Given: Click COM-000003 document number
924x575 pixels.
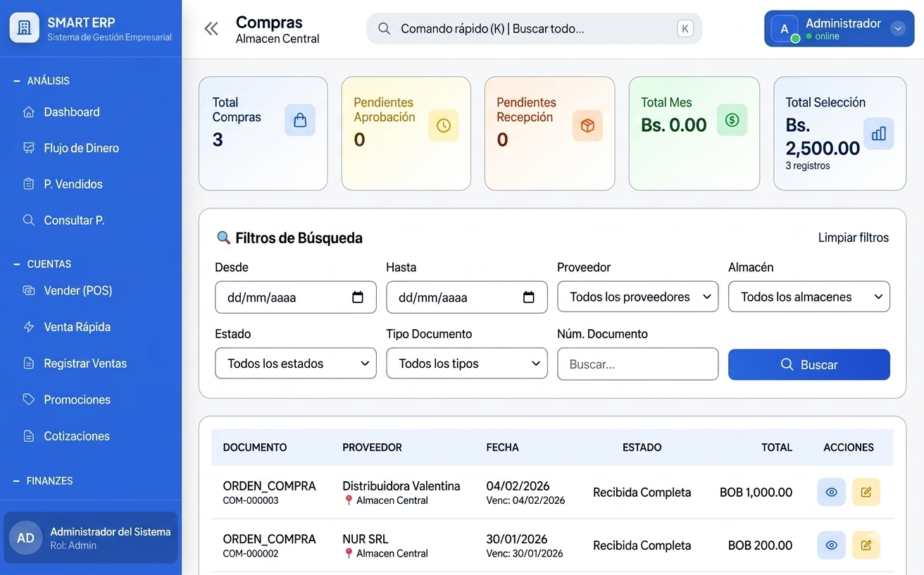Looking at the screenshot, I should [251, 500].
